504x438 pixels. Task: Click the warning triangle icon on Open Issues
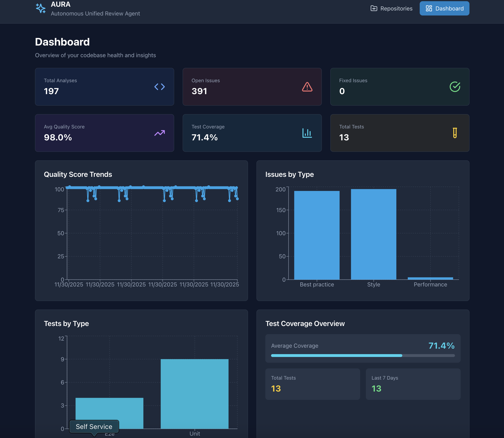point(307,87)
